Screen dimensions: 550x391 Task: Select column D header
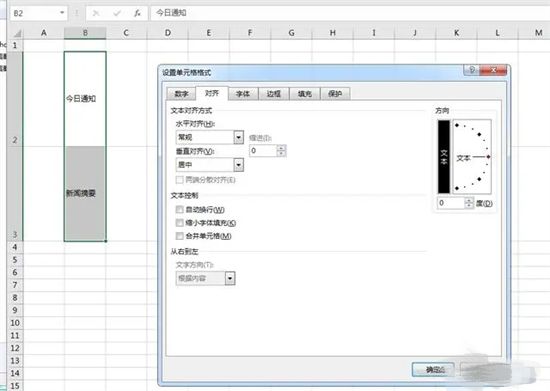pos(168,33)
